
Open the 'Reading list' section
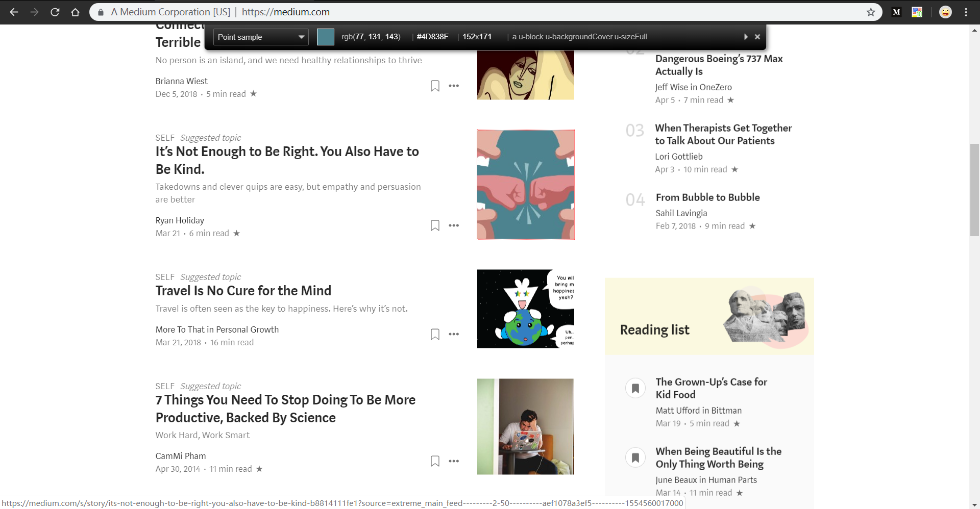tap(655, 330)
